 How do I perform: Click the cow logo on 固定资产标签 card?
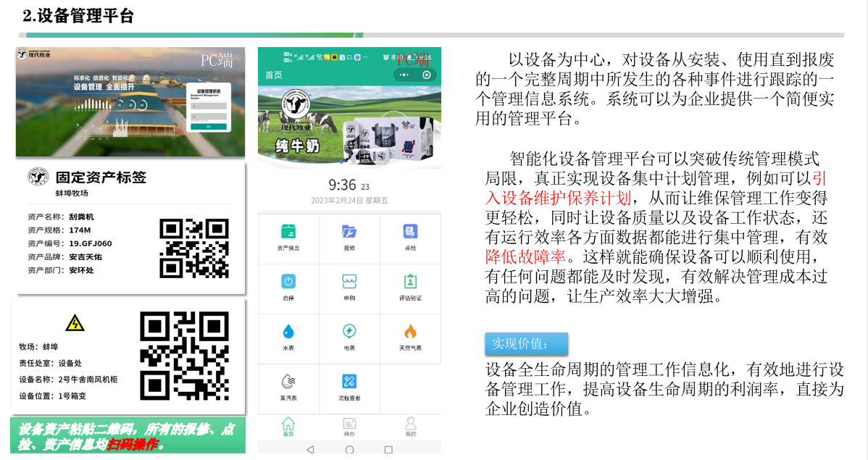click(x=38, y=177)
